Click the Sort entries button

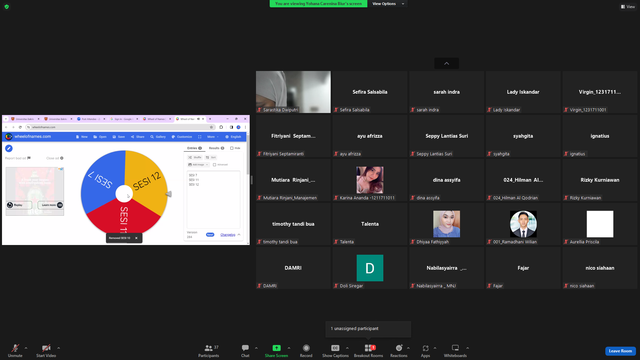[211, 157]
